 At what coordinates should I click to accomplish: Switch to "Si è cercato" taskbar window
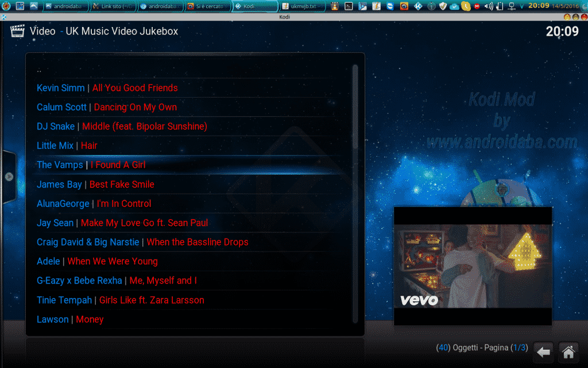[208, 6]
